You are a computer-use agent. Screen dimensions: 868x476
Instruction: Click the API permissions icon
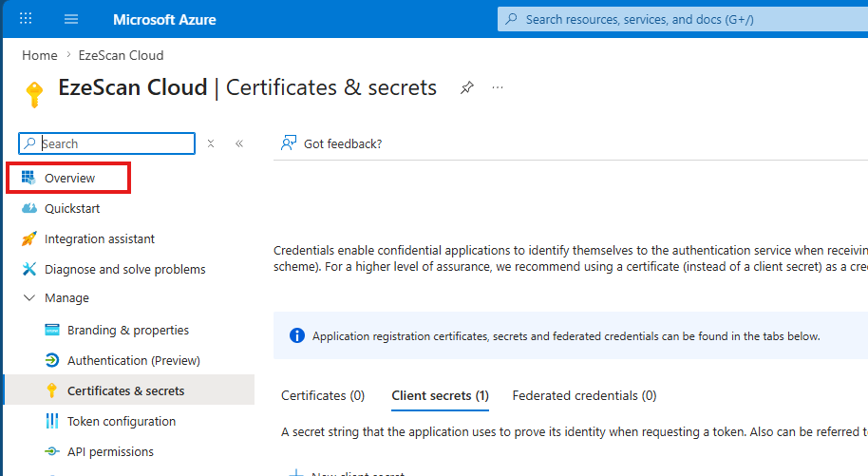[x=52, y=451]
